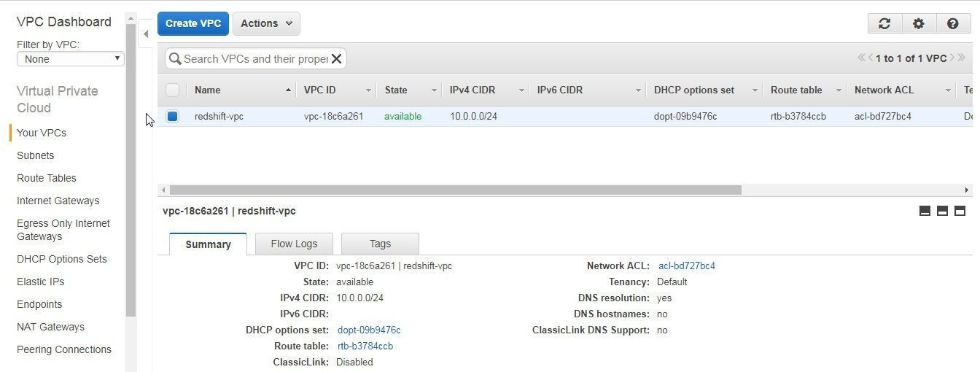Switch to the Flow Logs tab
Image resolution: width=980 pixels, height=372 pixels.
294,244
